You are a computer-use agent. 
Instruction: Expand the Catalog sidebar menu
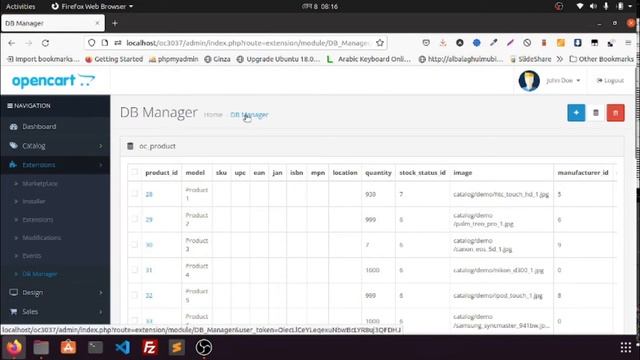55,146
